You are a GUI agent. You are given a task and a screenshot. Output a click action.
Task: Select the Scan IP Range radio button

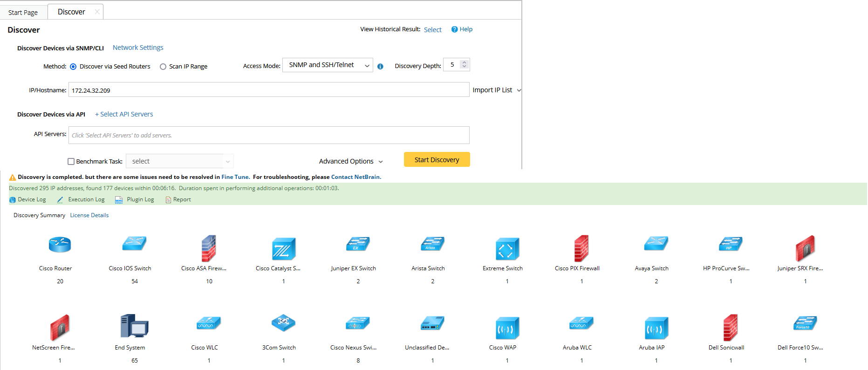tap(163, 67)
